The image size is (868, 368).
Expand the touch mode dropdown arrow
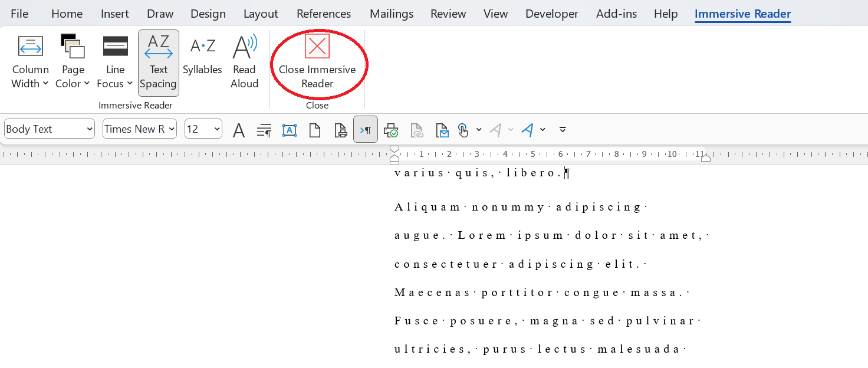(479, 130)
